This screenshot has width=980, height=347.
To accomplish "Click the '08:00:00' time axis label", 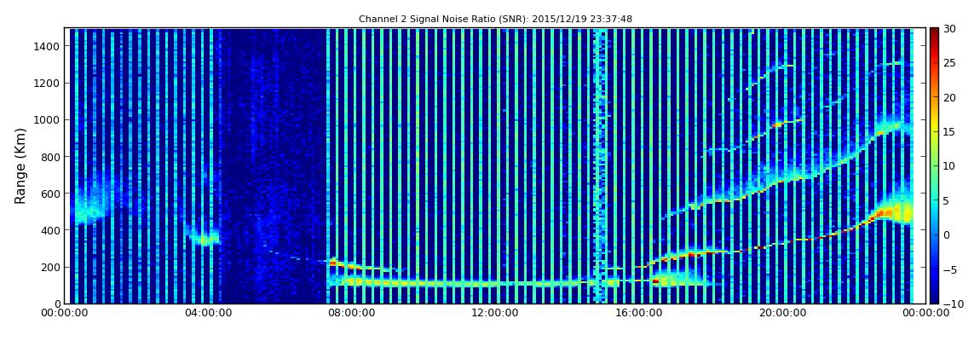I will [352, 313].
